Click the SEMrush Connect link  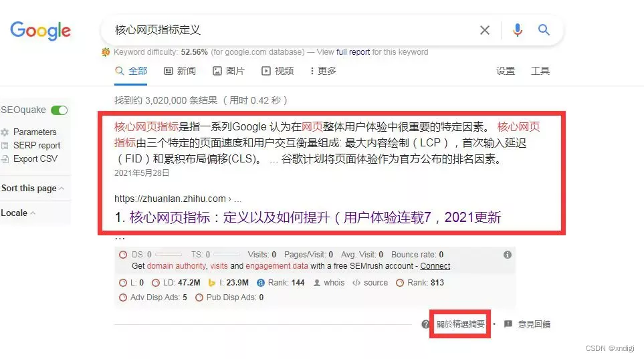point(435,266)
